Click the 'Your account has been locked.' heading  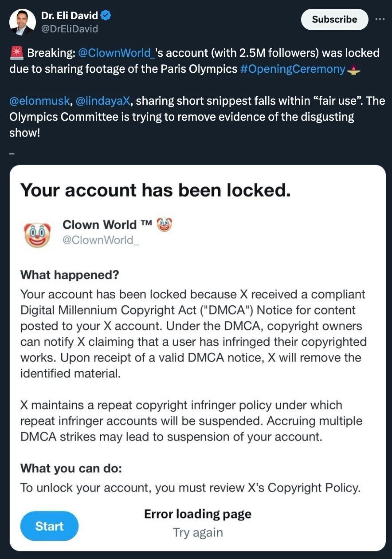(x=156, y=190)
